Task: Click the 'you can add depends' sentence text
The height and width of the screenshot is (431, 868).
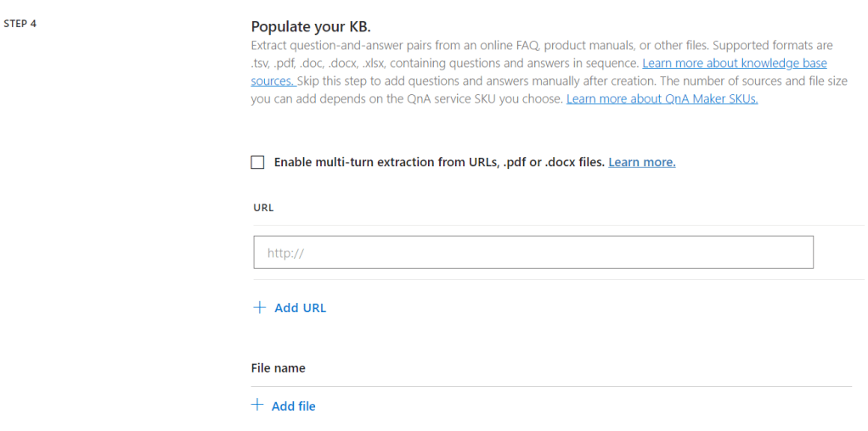Action: [x=340, y=99]
